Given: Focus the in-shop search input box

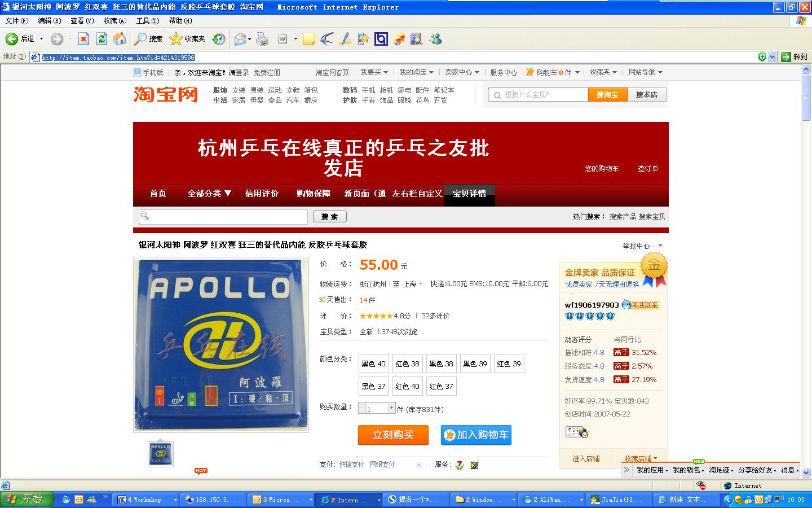Looking at the screenshot, I should click(223, 217).
